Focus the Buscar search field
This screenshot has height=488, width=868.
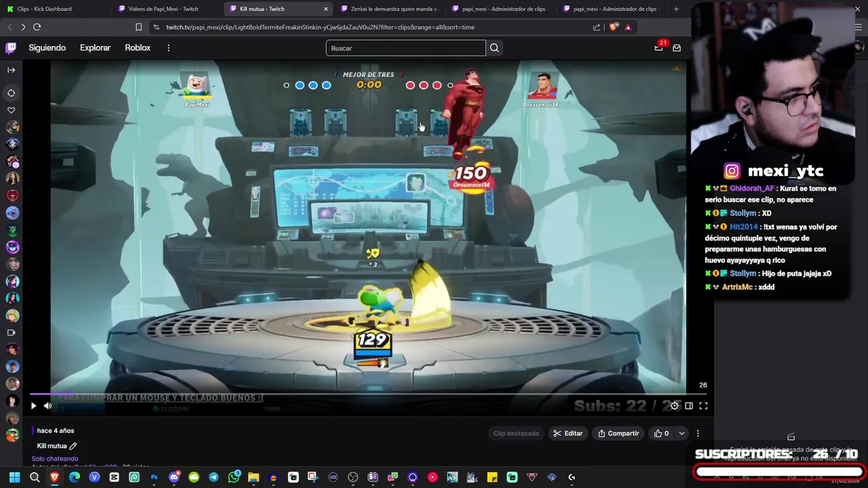click(406, 48)
